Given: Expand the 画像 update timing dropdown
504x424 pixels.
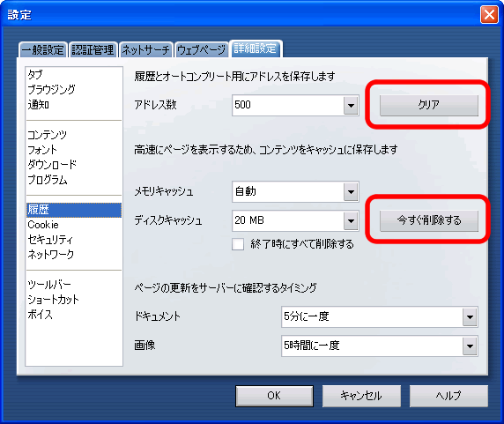Looking at the screenshot, I should tap(470, 346).
